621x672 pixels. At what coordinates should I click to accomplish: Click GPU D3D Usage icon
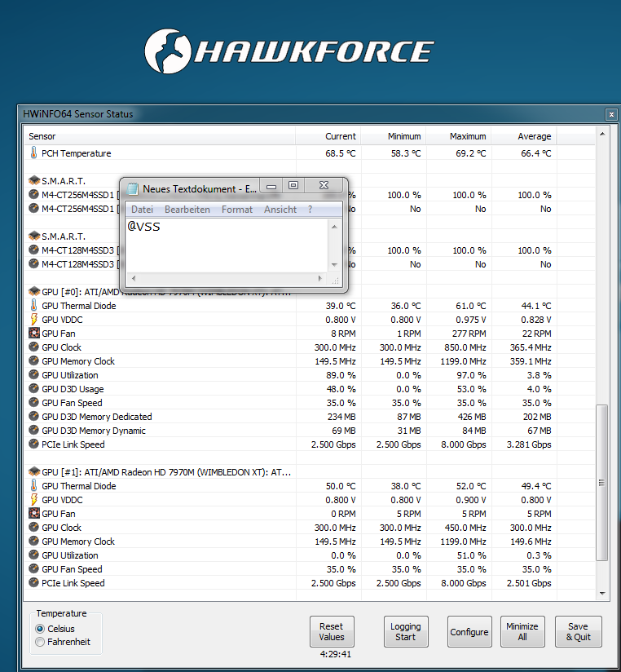point(34,388)
